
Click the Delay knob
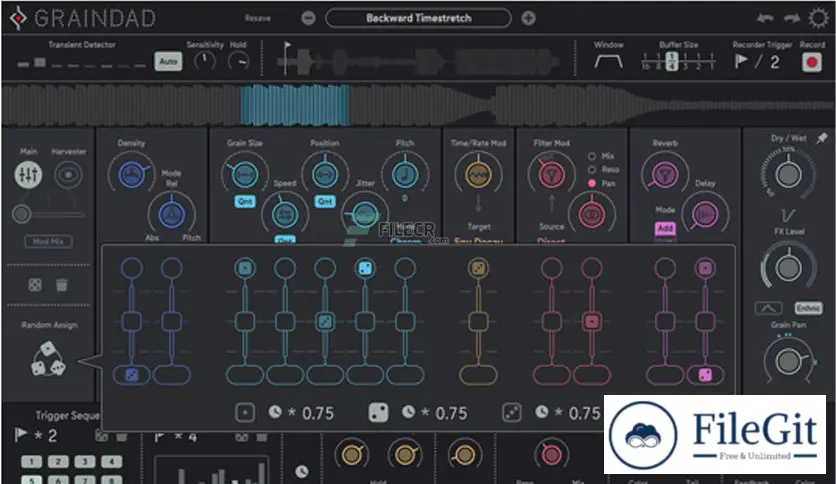(x=705, y=214)
